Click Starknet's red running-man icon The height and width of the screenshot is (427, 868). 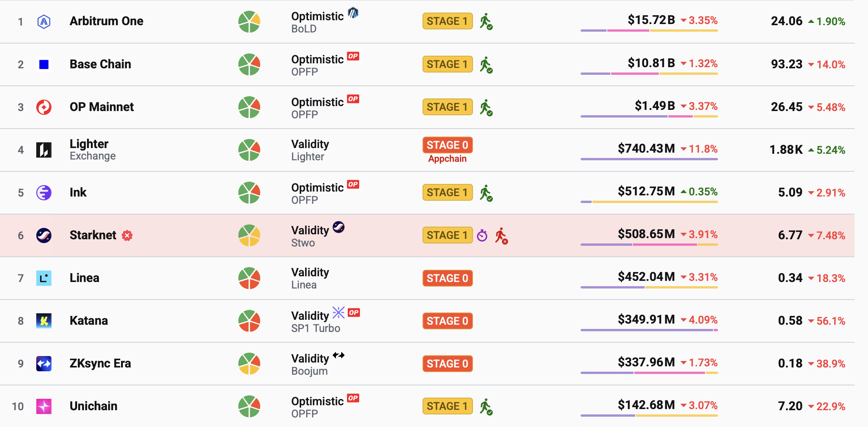[501, 236]
